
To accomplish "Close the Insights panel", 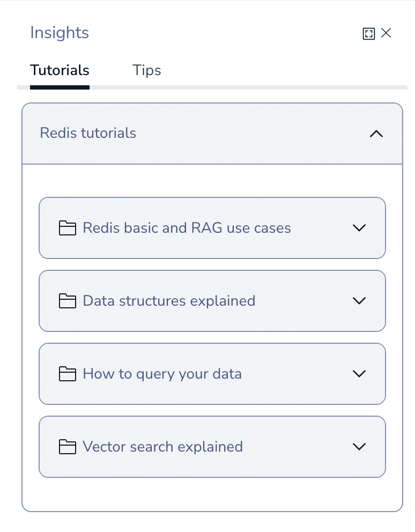I will click(386, 33).
